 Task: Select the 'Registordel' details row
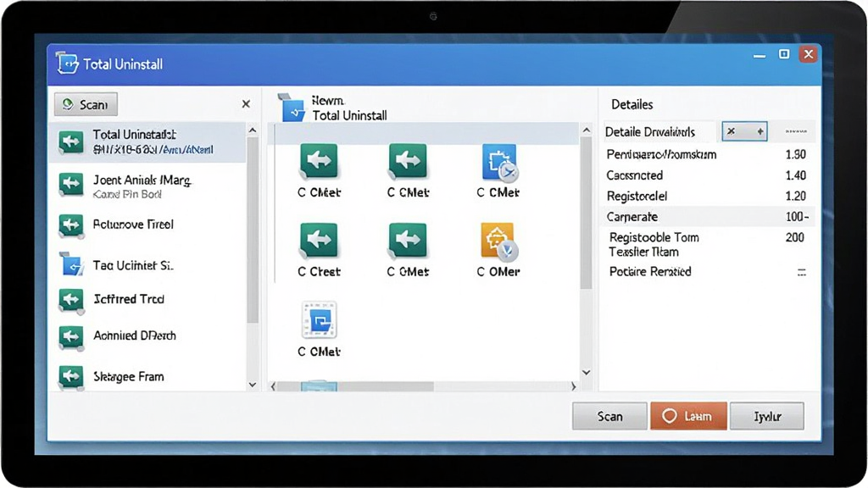coord(708,196)
